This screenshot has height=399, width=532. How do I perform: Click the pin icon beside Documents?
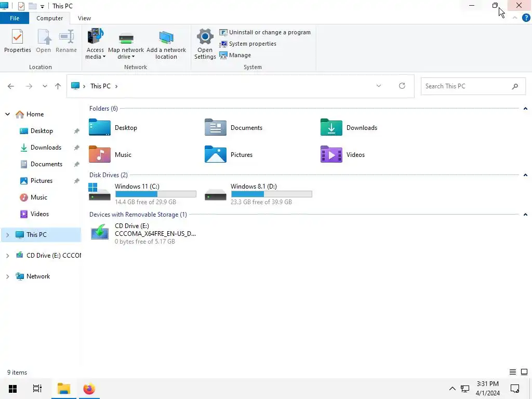click(x=77, y=164)
